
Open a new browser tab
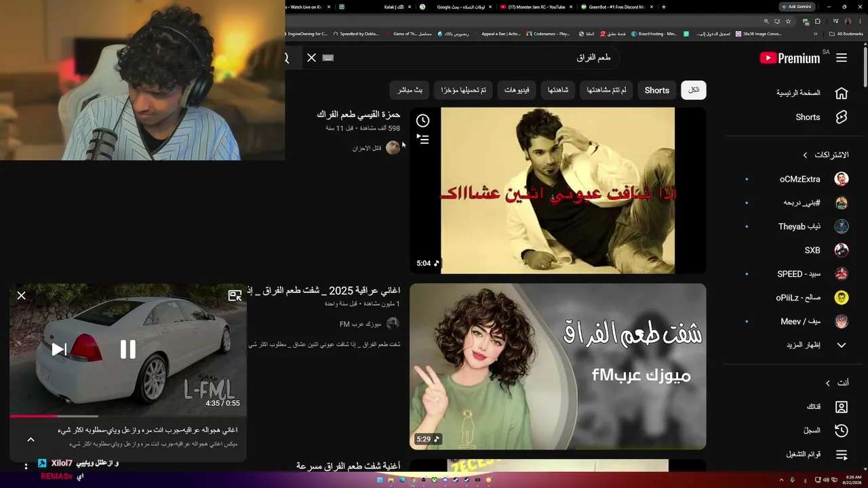(x=663, y=7)
